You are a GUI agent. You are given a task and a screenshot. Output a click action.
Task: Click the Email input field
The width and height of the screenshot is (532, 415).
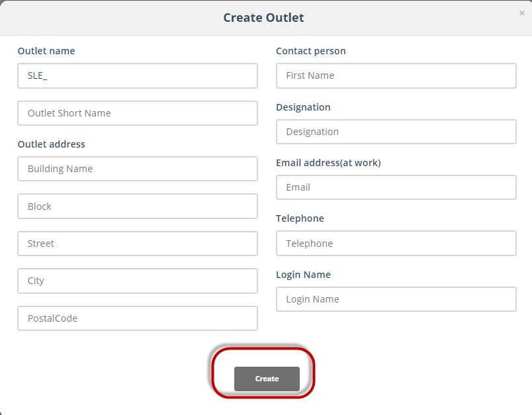(396, 187)
